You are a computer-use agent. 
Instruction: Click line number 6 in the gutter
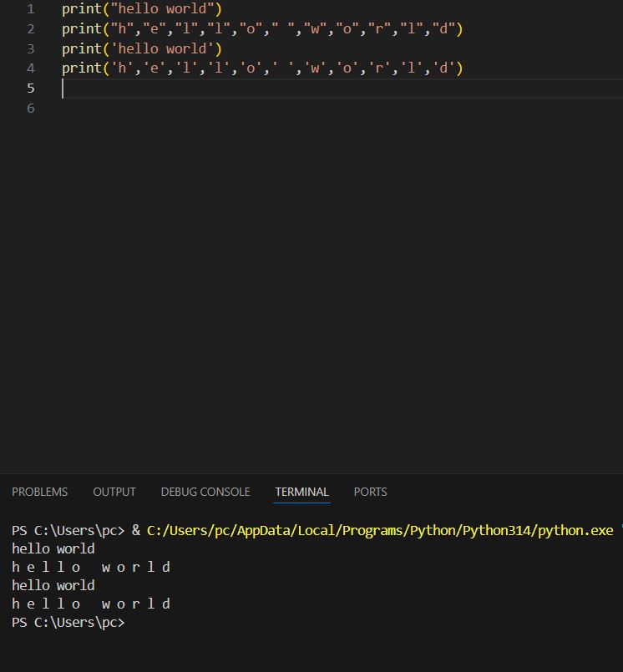pos(31,108)
